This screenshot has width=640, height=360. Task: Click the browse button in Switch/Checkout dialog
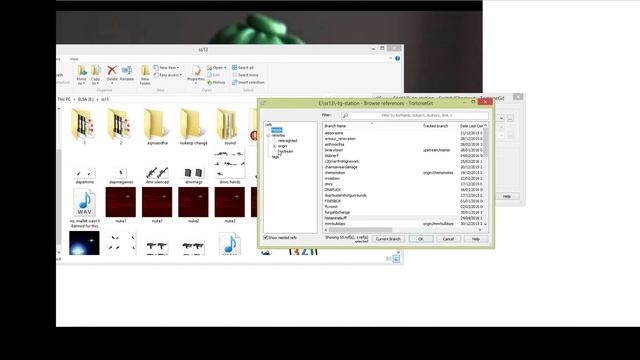[x=510, y=118]
